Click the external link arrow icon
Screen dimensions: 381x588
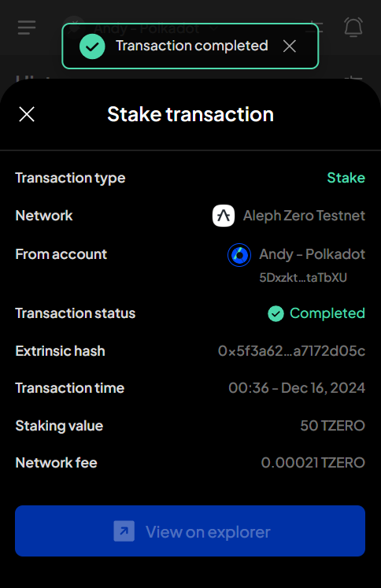(124, 531)
